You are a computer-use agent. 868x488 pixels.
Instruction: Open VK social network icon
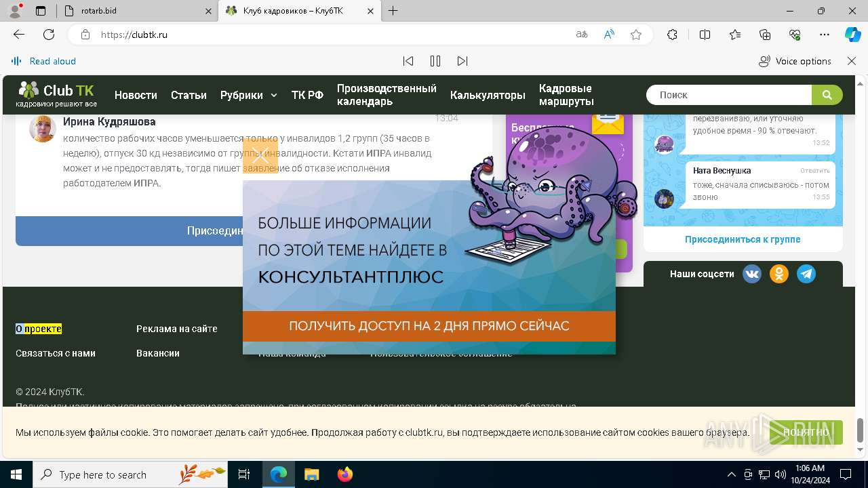752,274
